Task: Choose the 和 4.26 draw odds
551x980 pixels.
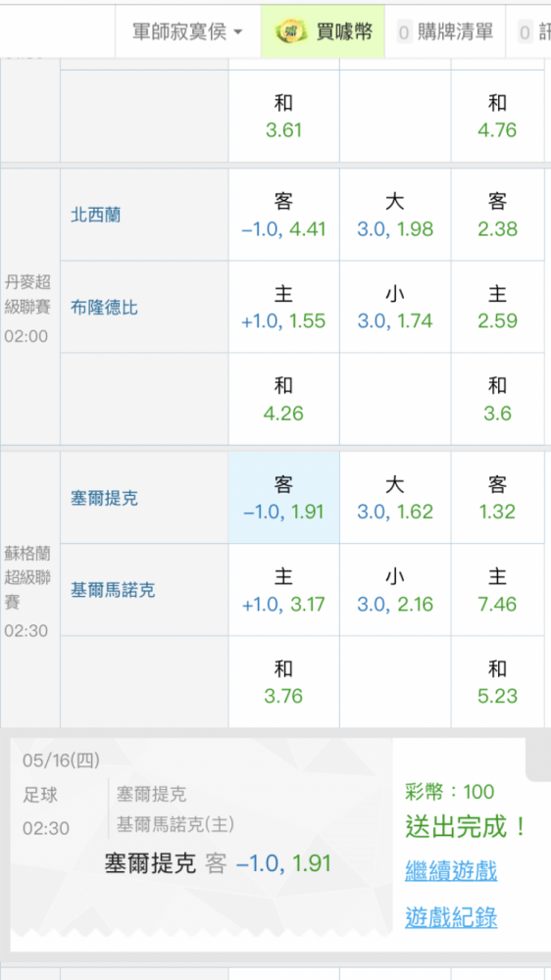Action: click(x=284, y=400)
